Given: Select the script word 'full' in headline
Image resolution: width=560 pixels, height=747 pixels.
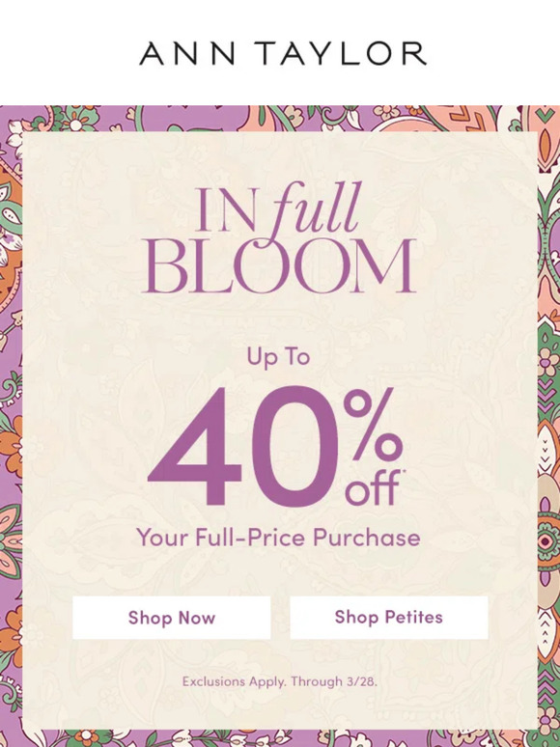Looking at the screenshot, I should 315,209.
